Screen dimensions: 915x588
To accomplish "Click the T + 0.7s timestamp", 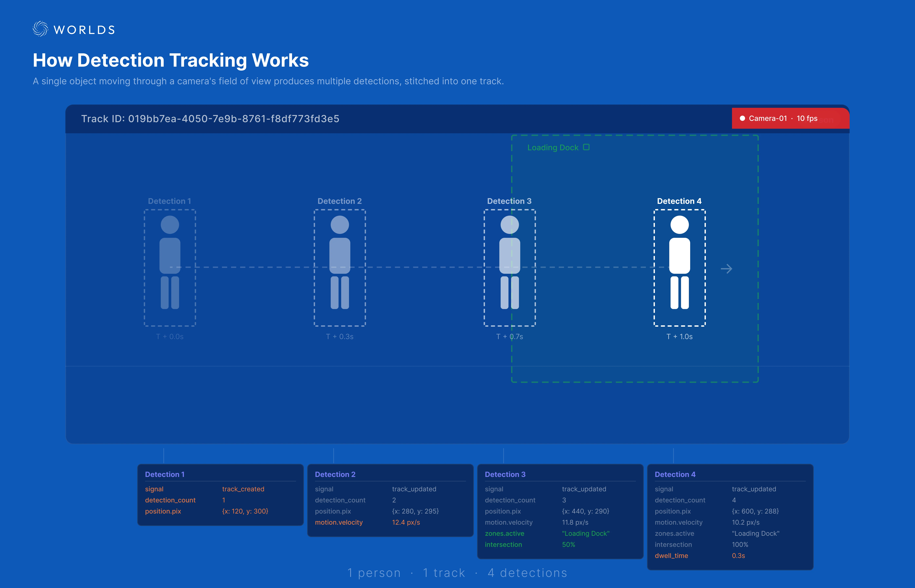I will click(x=509, y=337).
